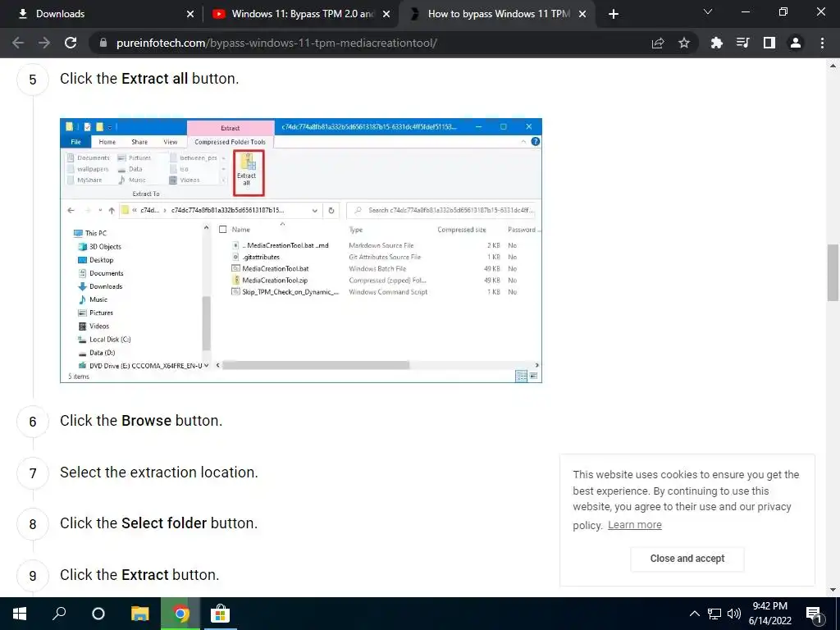
Task: Open network status in system tray
Action: tap(714, 614)
